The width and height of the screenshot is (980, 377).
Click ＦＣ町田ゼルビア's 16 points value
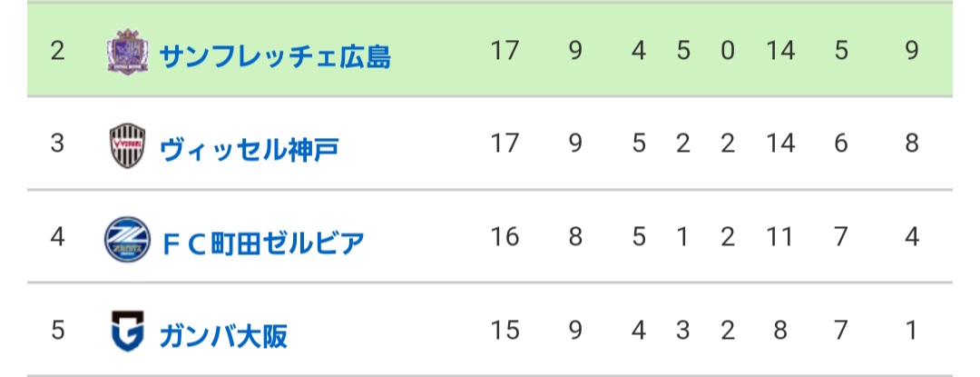tap(505, 238)
